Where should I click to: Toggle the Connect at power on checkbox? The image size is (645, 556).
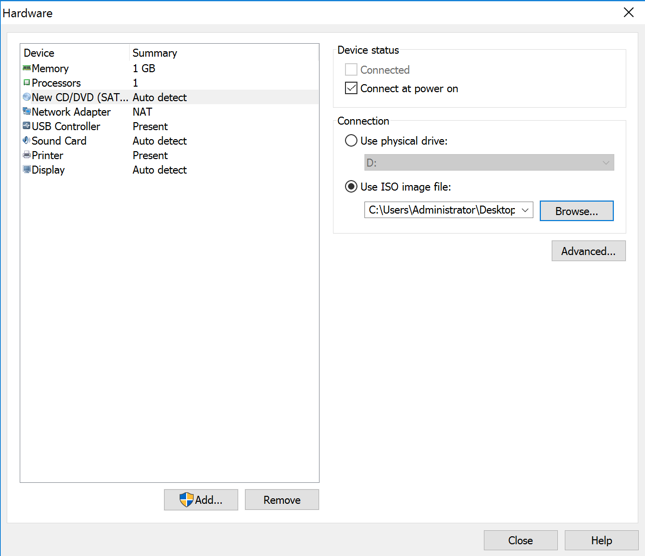(x=351, y=89)
